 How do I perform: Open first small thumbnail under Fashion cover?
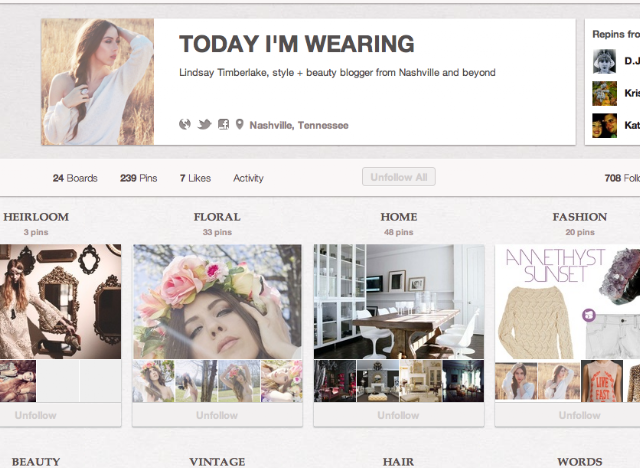(x=516, y=381)
